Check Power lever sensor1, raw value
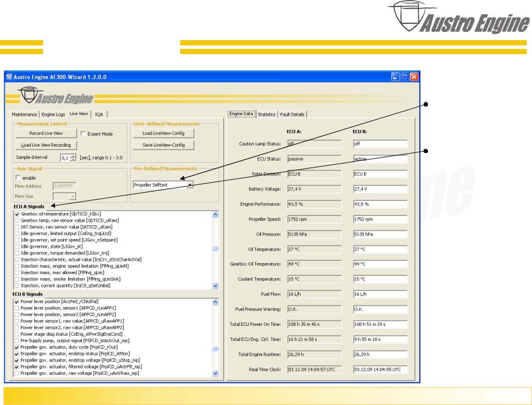This screenshot has width=532, height=405. 17,321
